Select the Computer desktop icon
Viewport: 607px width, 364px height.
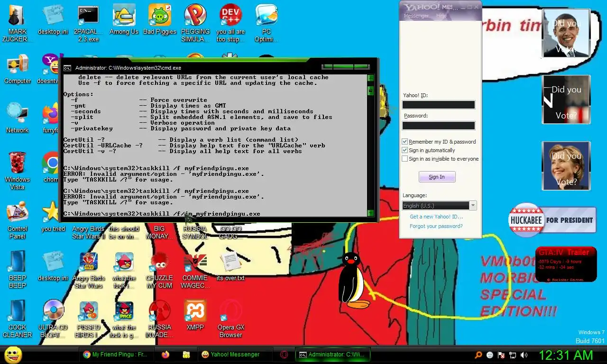18,69
